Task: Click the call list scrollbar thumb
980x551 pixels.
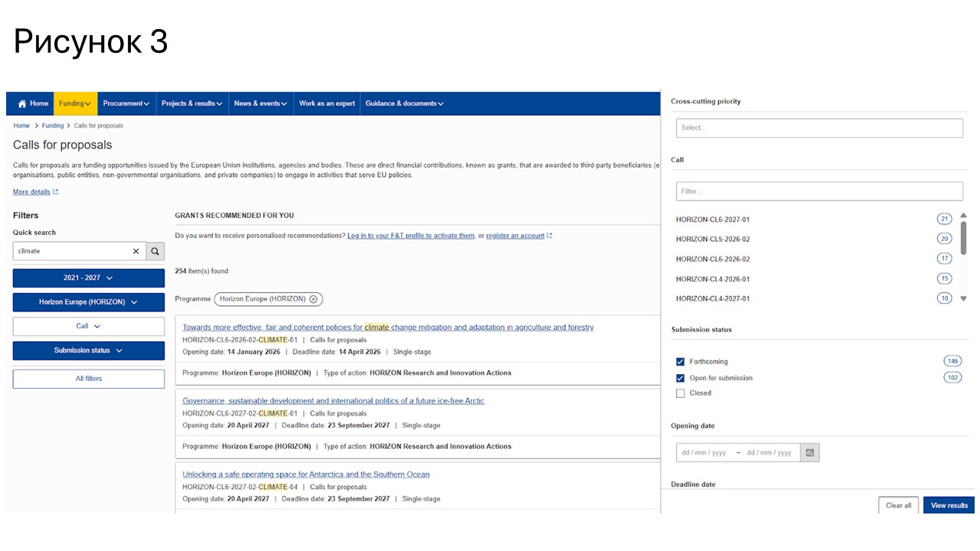Action: point(963,238)
